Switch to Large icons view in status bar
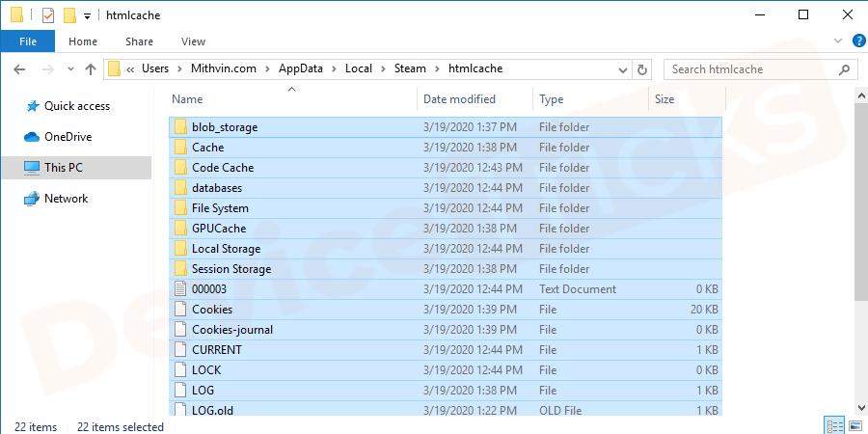Screen dimensions: 868x434 pyautogui.click(x=854, y=425)
